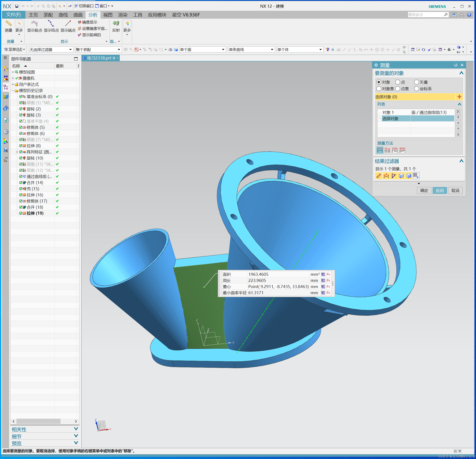This screenshot has width=476, height=459.
Task: Click the save icon in title bar
Action: (x=16, y=6)
